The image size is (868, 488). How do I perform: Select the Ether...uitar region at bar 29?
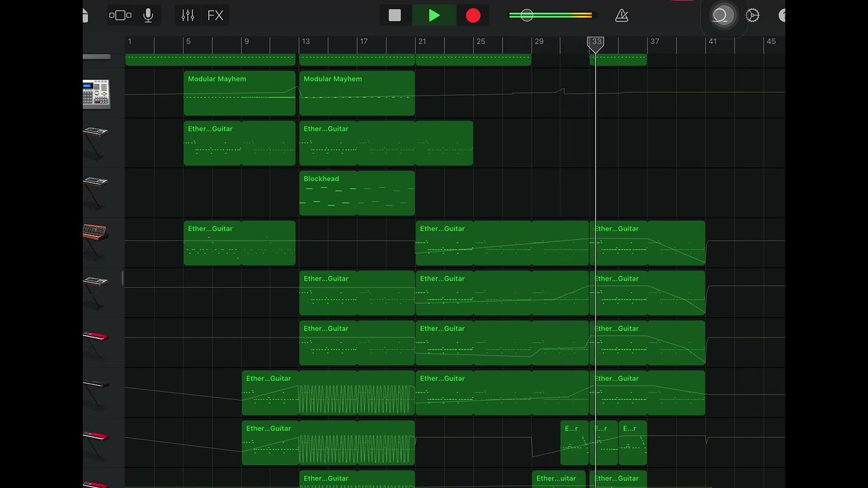point(559,479)
